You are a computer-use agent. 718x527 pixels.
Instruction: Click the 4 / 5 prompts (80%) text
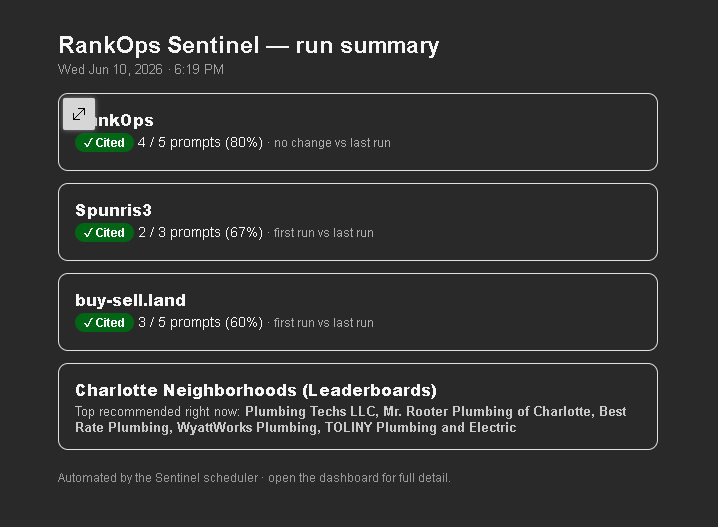(201, 142)
